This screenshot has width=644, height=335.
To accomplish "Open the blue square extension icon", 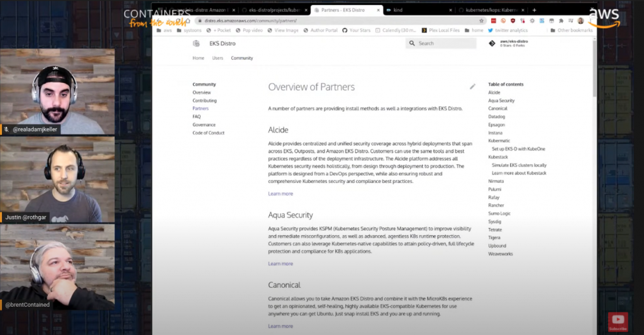I will pyautogui.click(x=541, y=21).
